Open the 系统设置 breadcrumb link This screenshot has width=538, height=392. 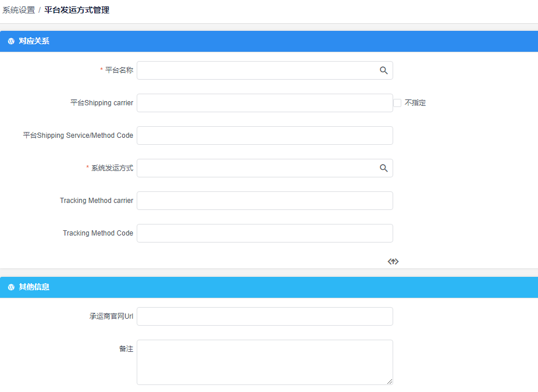(19, 10)
